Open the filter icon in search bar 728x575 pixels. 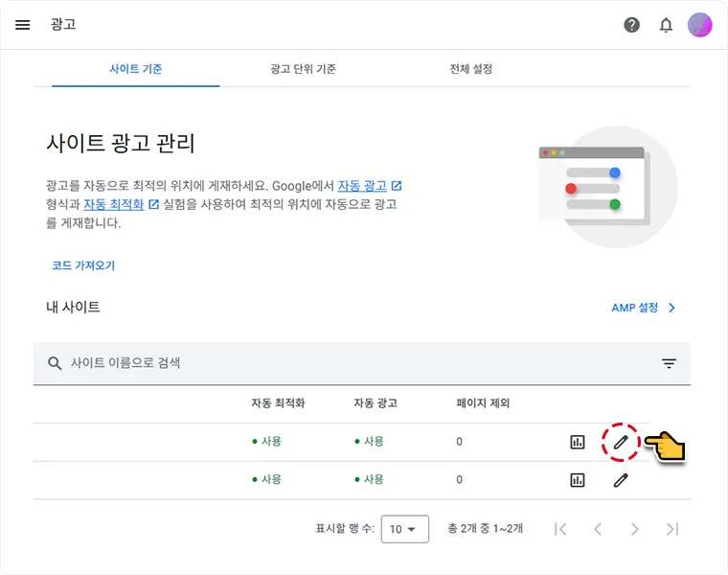669,363
